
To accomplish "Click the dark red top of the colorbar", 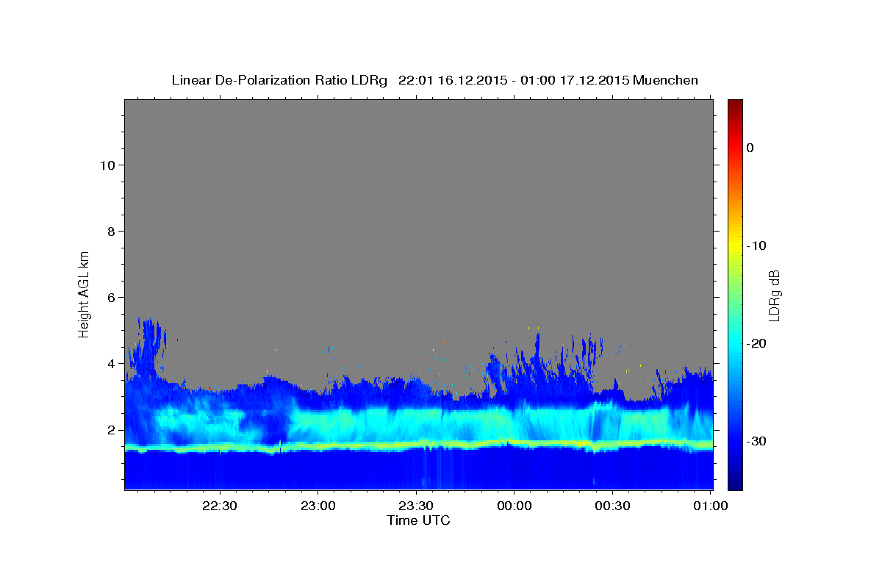I will [735, 104].
